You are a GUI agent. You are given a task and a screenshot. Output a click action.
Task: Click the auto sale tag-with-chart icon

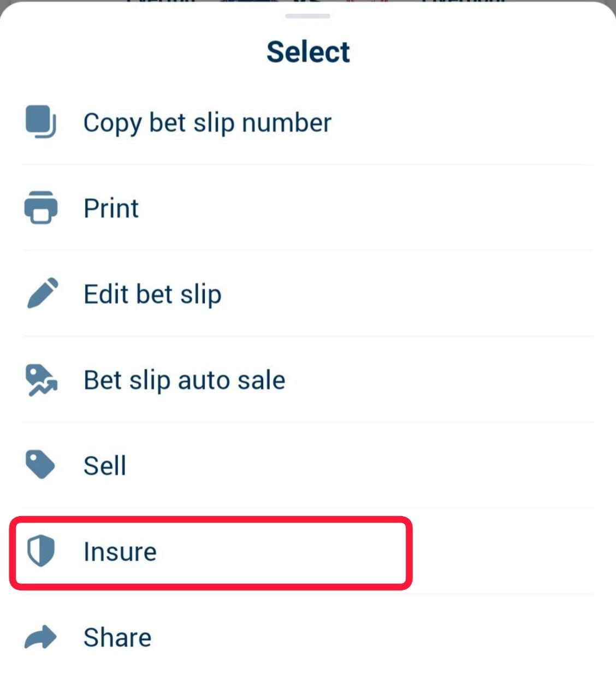(41, 380)
